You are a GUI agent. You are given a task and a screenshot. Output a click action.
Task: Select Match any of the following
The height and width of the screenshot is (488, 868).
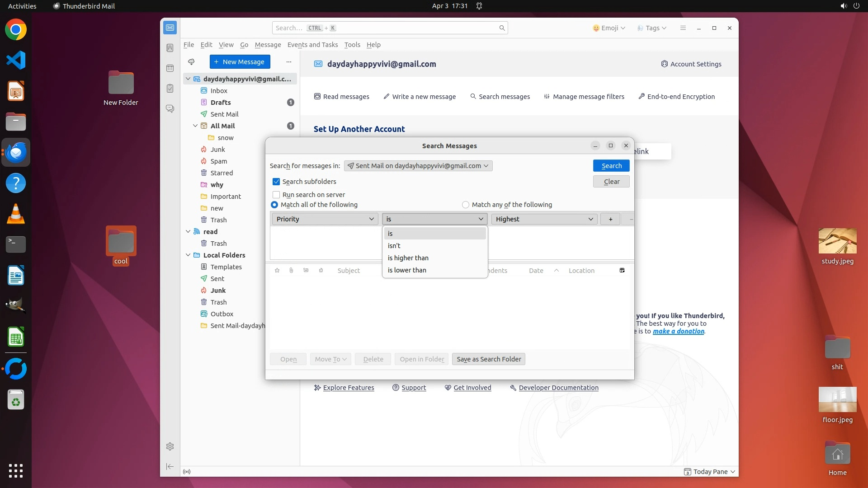tap(466, 205)
